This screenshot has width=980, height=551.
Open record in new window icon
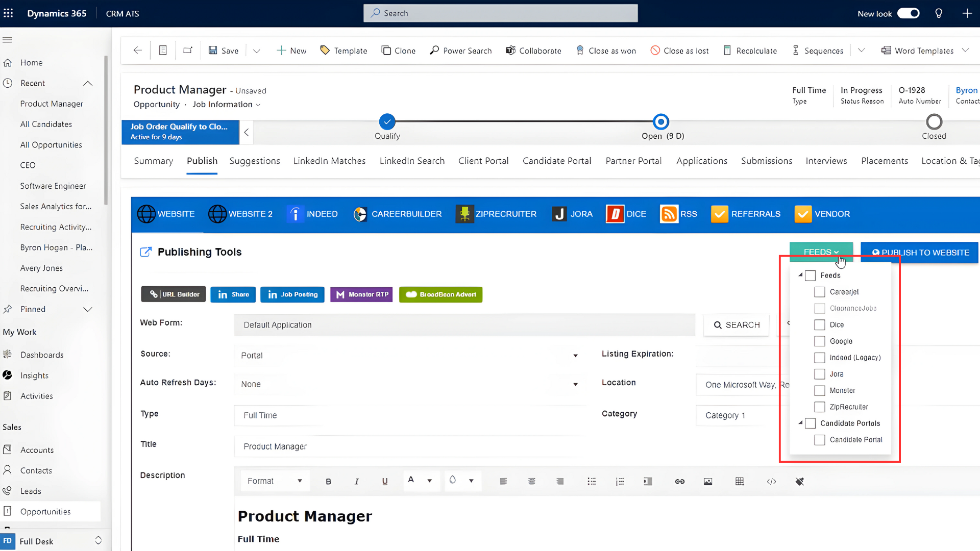pos(188,51)
